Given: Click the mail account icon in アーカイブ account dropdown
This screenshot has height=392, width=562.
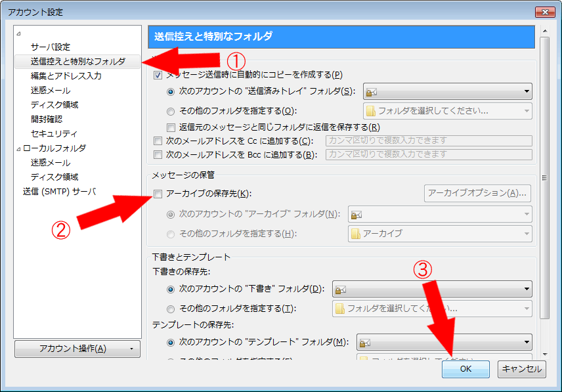Looking at the screenshot, I should (357, 215).
